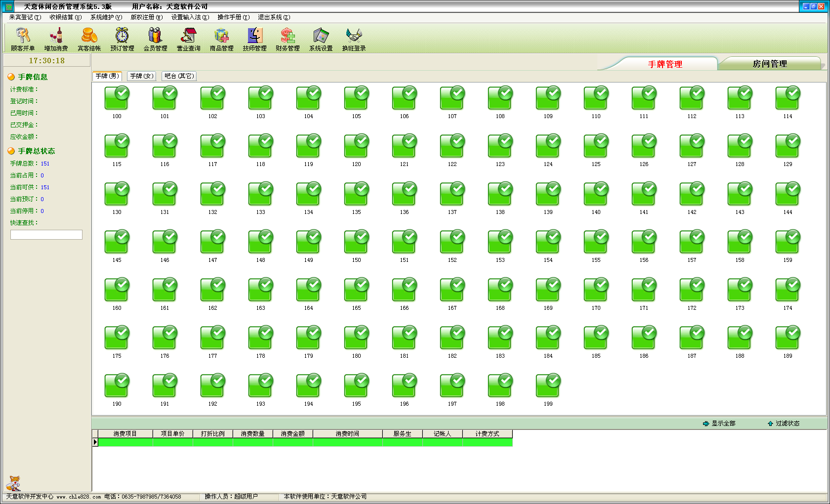Click the 项目单价 column header
This screenshot has width=830, height=504.
coord(172,434)
